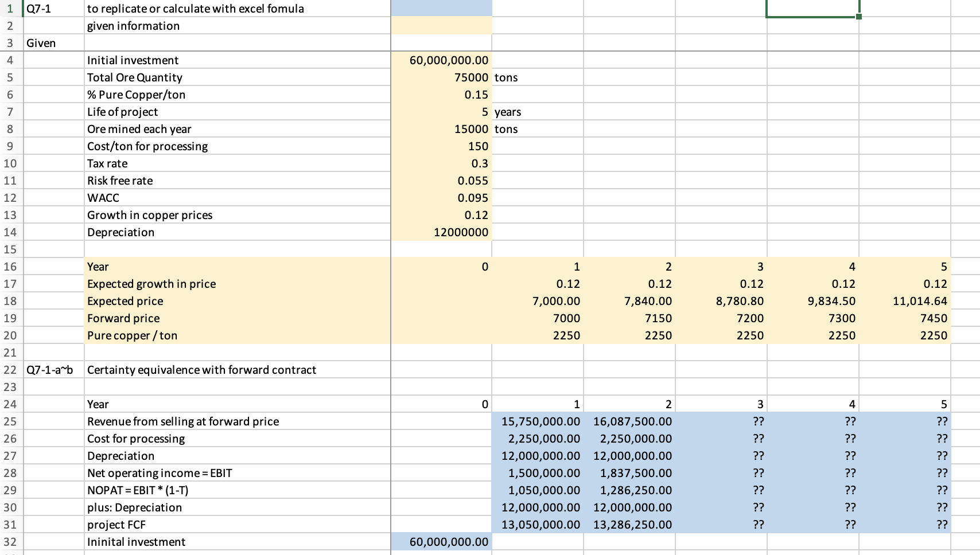Click "to replicate or calculate with excel fomula"
The height and width of the screenshot is (555, 980).
[x=196, y=9]
